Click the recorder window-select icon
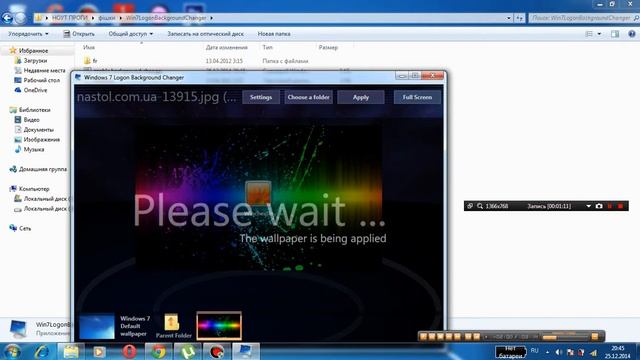The image size is (640, 360). pyautogui.click(x=470, y=206)
